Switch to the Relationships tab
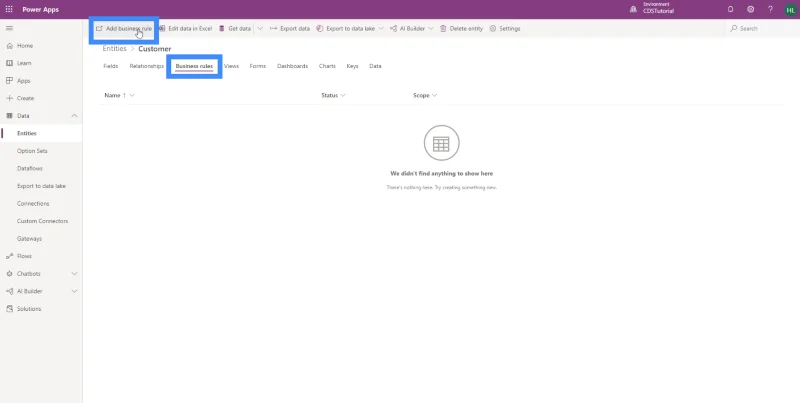The image size is (800, 403). 146,66
